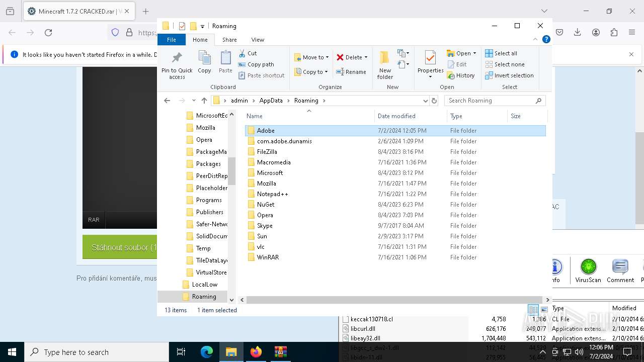Click the New folder icon

[x=385, y=57]
